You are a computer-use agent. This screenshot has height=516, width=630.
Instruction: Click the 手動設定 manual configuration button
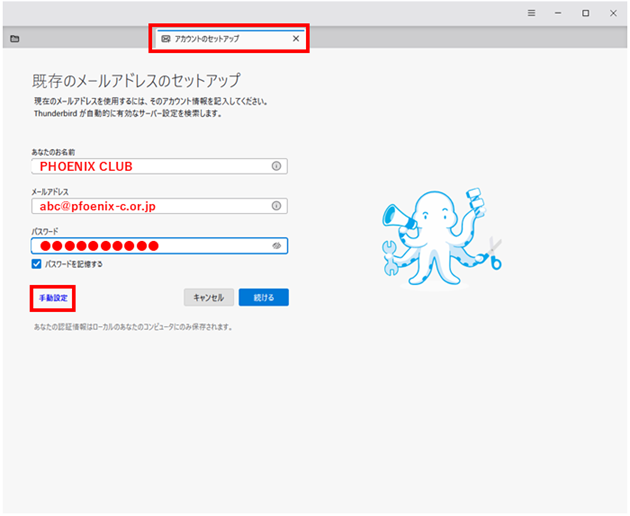point(53,297)
